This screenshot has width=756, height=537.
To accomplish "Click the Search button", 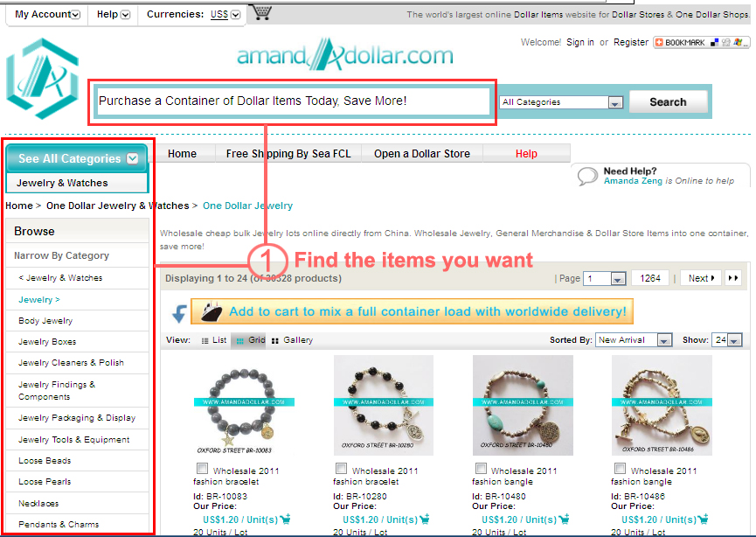I will 669,101.
